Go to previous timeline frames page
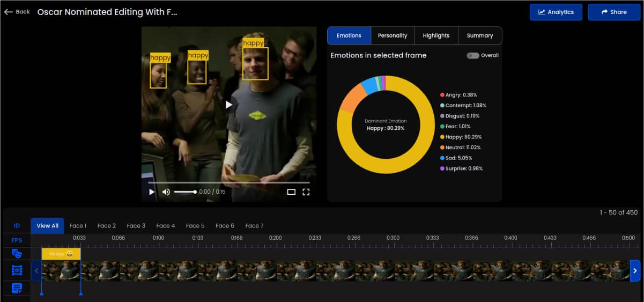This screenshot has width=644, height=302. pos(36,271)
